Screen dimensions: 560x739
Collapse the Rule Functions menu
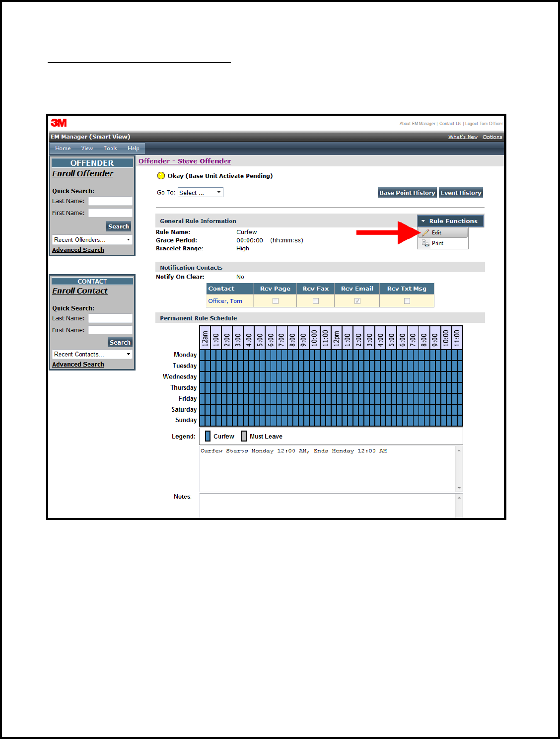coord(450,221)
